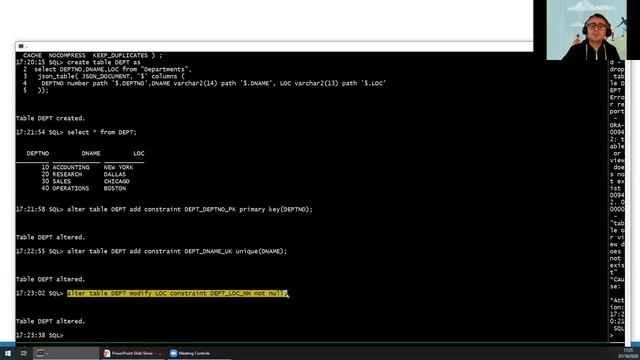640x360 pixels.
Task: Click the RESEARCH department name
Action: (x=67, y=174)
